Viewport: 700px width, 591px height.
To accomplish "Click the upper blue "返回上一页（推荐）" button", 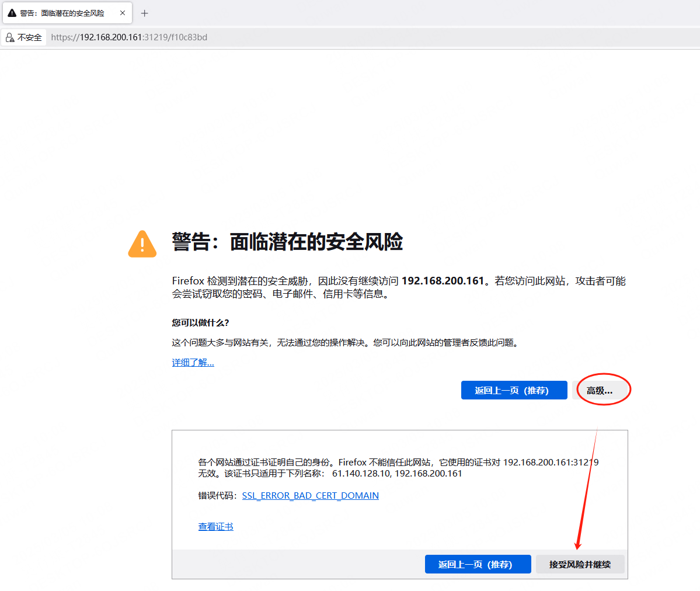I will pos(514,390).
